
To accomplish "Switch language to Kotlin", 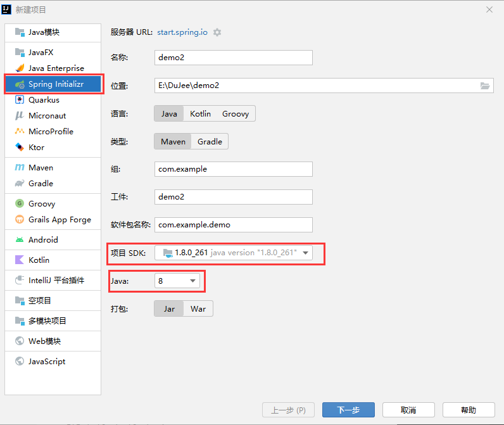I will tap(200, 114).
